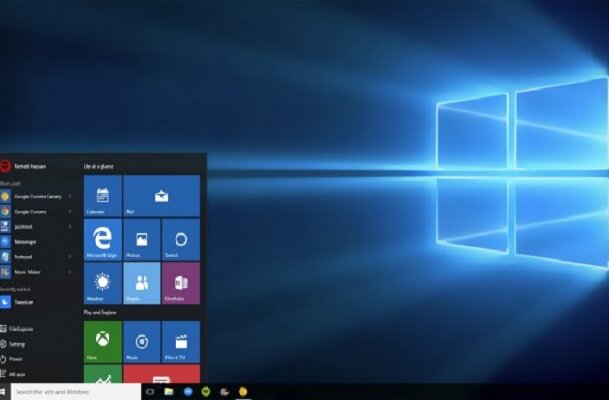Open Task View on the taskbar
609x400 pixels.
150,392
